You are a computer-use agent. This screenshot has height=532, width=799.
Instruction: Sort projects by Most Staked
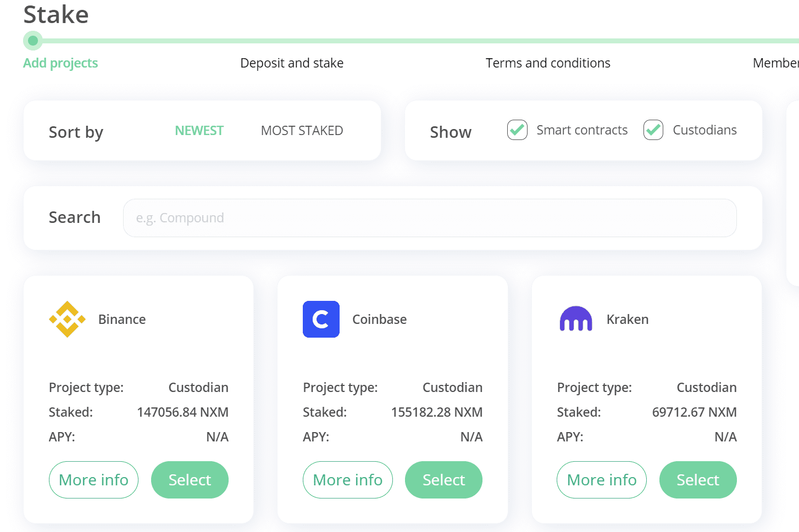302,131
